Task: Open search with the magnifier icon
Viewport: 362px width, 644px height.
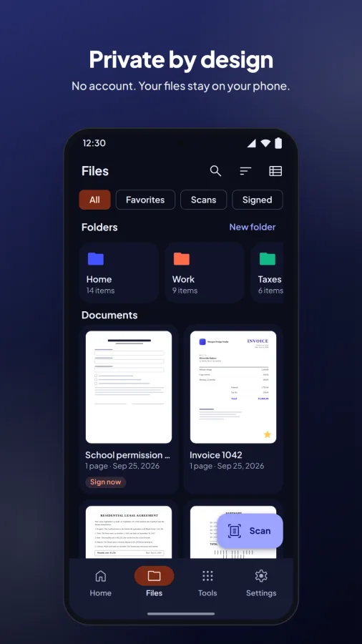Action: click(215, 171)
